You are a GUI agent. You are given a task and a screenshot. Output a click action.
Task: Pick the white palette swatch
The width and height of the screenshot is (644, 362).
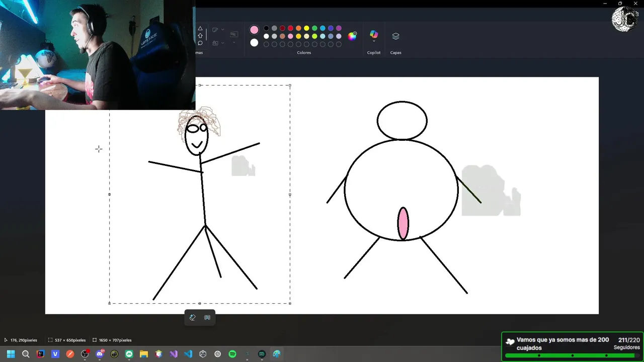pos(266,36)
